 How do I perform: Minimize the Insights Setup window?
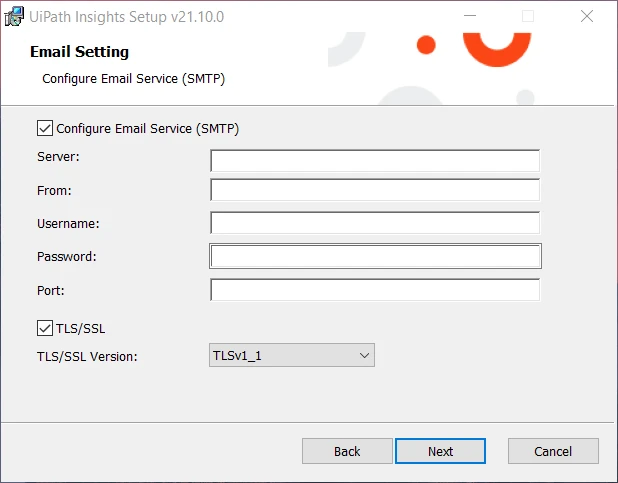coord(469,16)
